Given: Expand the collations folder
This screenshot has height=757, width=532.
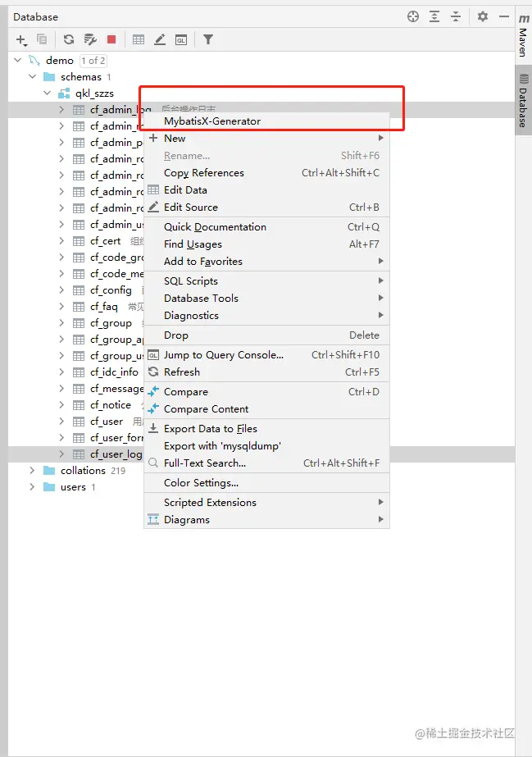Looking at the screenshot, I should [32, 470].
